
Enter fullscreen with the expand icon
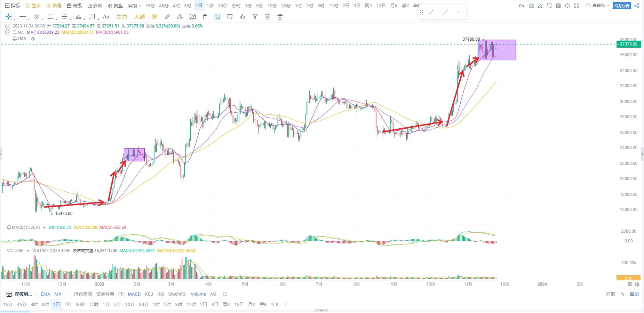[577, 6]
